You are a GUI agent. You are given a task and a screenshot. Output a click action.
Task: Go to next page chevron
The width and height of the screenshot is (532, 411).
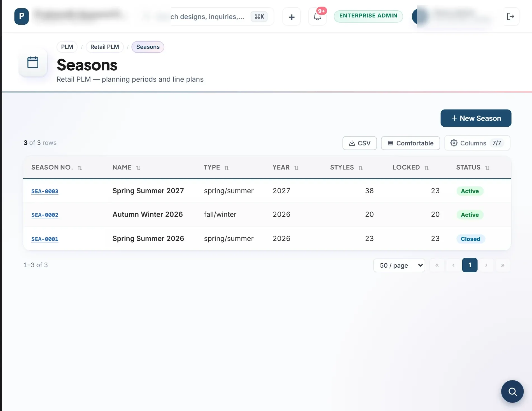(486, 265)
